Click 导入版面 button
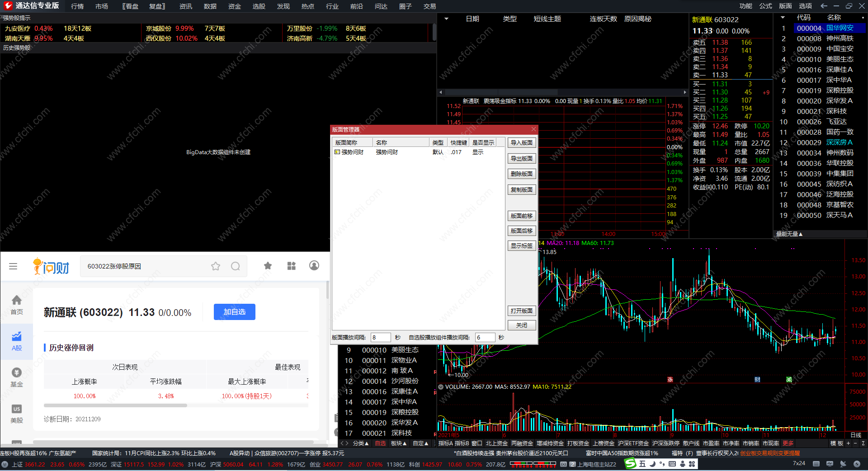 (x=522, y=143)
